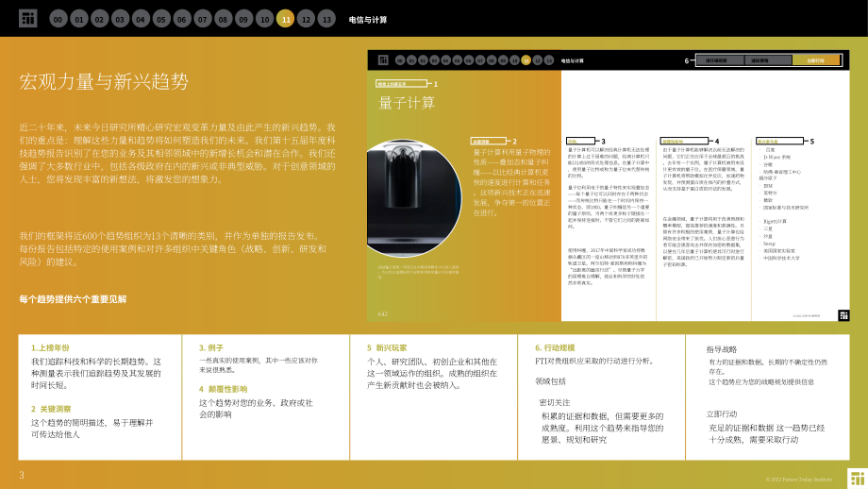This screenshot has width=868, height=489.
Task: Navigate to section 13 circle
Action: (326, 20)
